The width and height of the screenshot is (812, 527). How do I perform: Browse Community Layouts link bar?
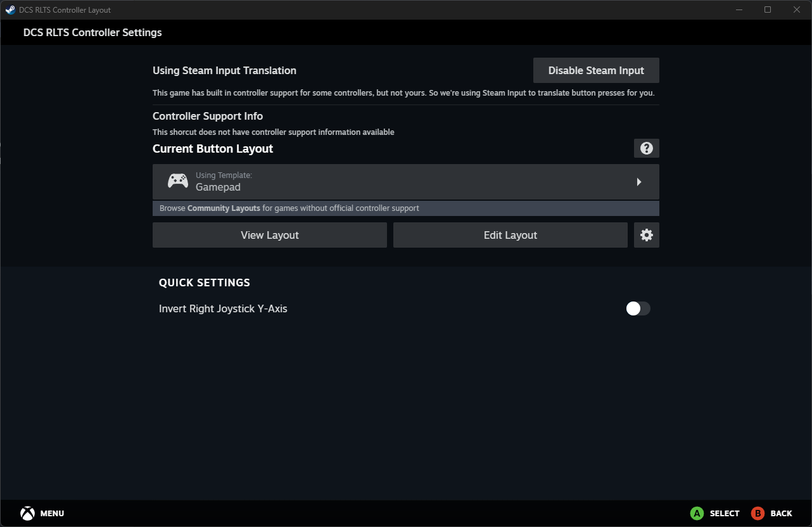click(x=406, y=208)
